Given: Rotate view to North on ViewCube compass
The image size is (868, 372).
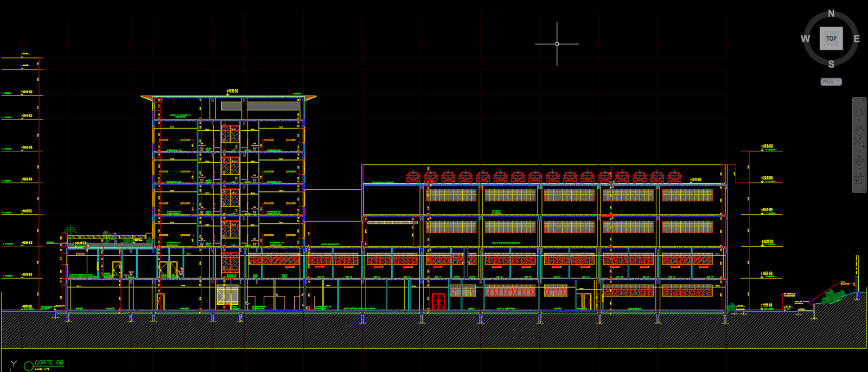Looking at the screenshot, I should [831, 14].
